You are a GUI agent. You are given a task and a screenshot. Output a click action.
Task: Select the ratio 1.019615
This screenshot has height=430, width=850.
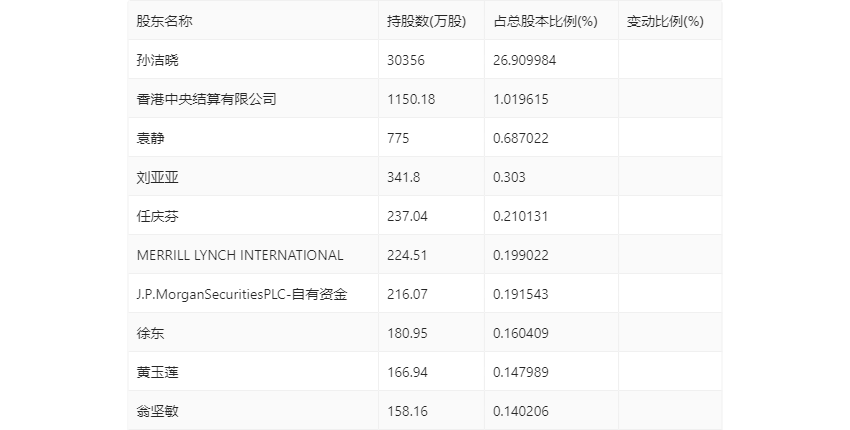pyautogui.click(x=521, y=99)
